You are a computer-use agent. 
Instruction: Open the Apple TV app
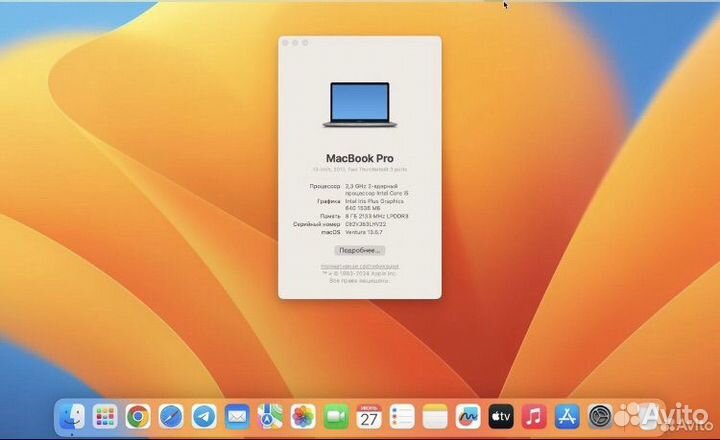pos(501,417)
